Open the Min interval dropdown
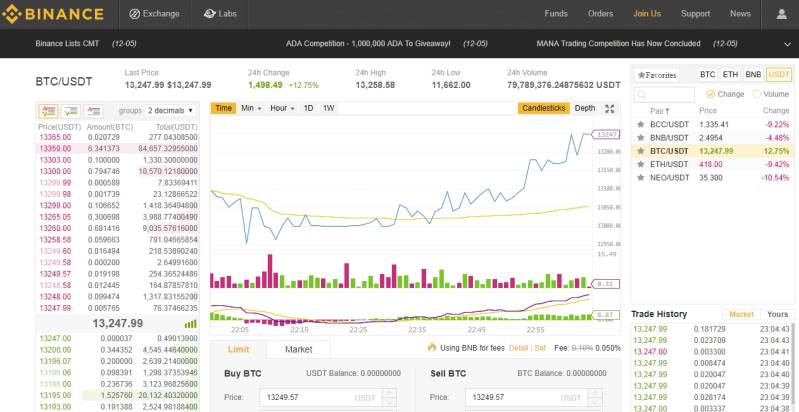799x412 pixels. [x=251, y=108]
